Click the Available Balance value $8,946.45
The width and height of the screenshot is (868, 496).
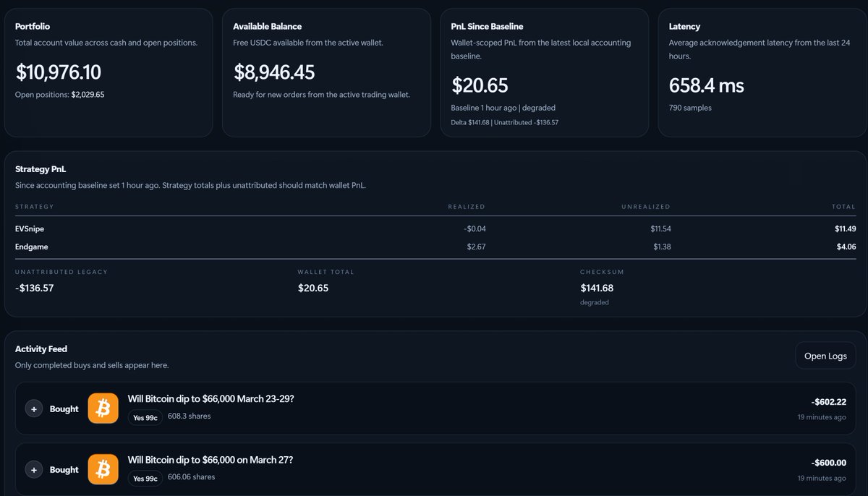click(x=274, y=72)
